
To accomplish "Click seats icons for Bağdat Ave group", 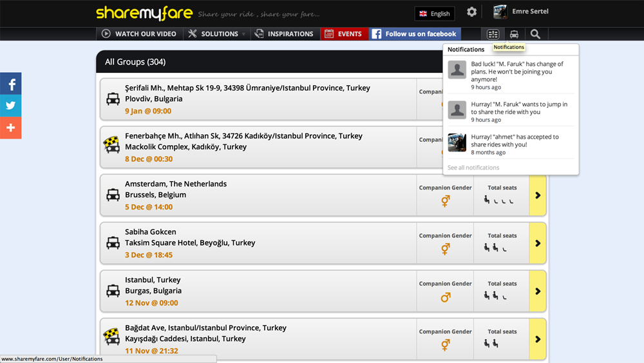I will pos(491,344).
